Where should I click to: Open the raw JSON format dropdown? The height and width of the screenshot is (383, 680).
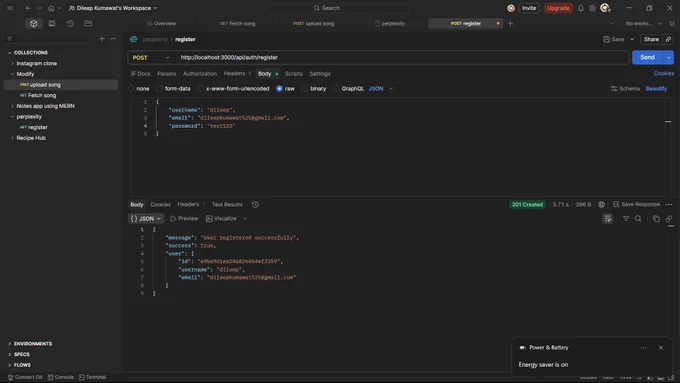(381, 88)
